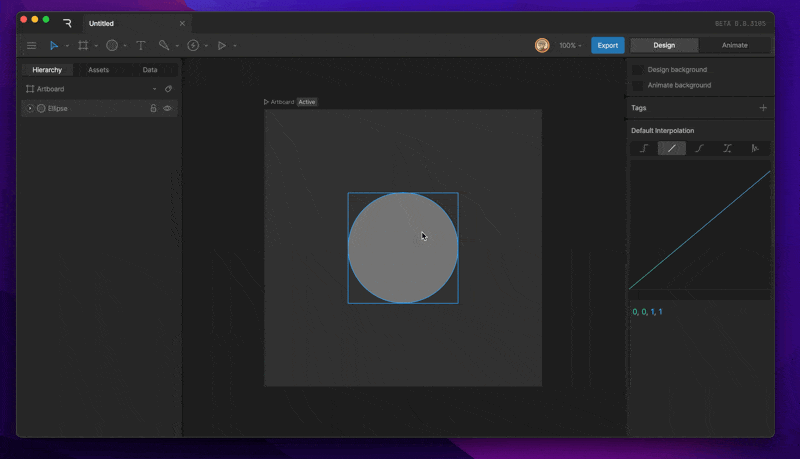Hide the Ellipse layer with eye icon
Viewport: 800px width, 459px height.
(167, 108)
